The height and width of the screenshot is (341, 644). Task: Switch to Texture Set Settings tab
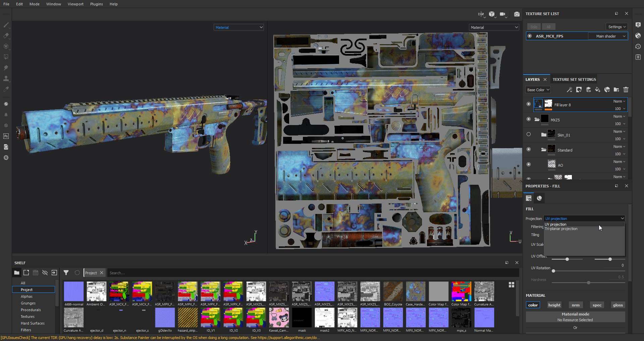pyautogui.click(x=574, y=79)
